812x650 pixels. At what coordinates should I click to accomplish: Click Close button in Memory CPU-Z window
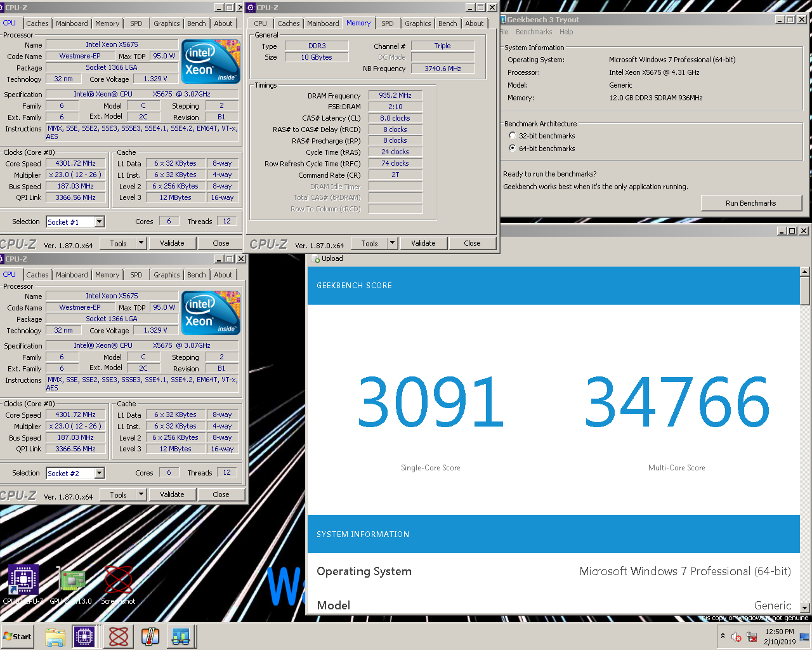[472, 243]
